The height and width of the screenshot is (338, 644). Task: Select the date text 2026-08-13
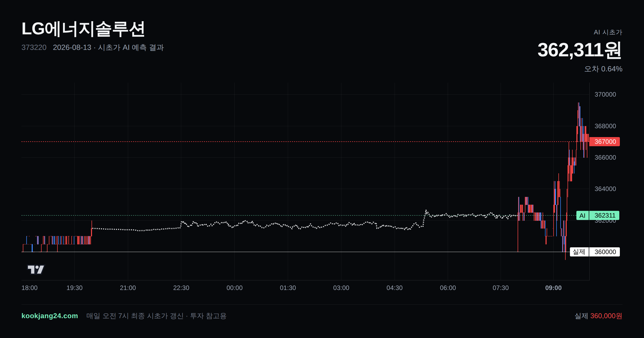pos(72,47)
